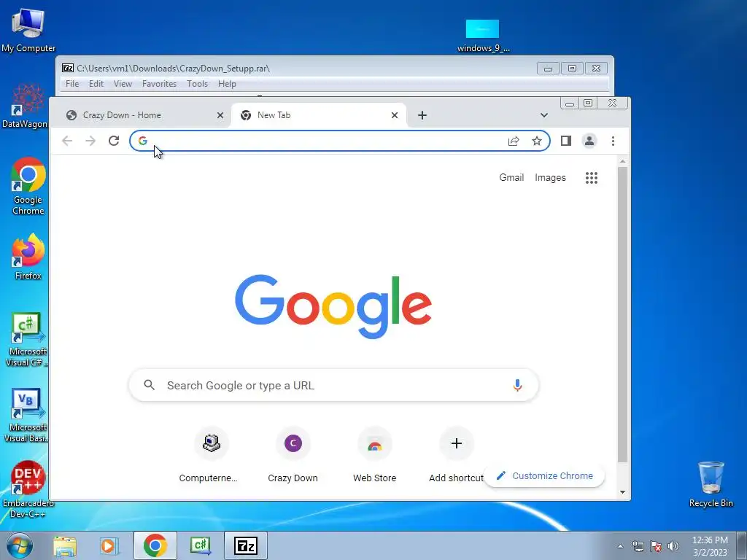Select the Microsoft Visual C# desktop shortcut
The height and width of the screenshot is (560, 747).
click(27, 339)
